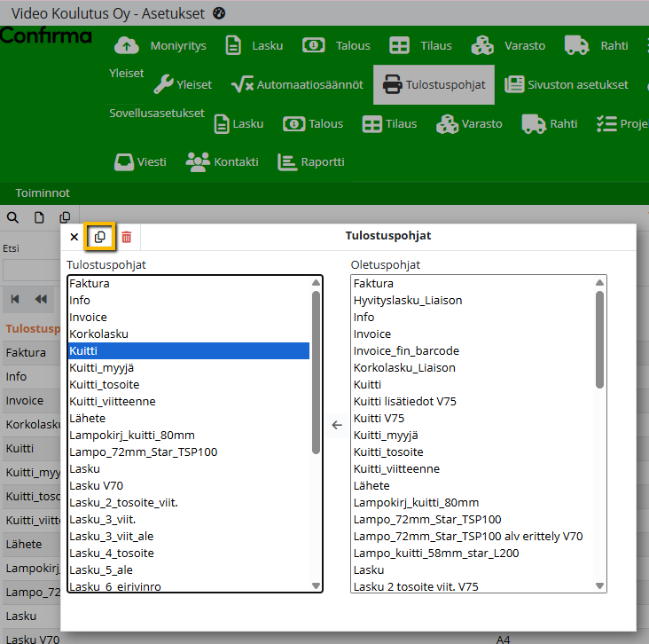The image size is (649, 644).
Task: Open the Tulostuspohjat printer tab
Action: click(434, 85)
